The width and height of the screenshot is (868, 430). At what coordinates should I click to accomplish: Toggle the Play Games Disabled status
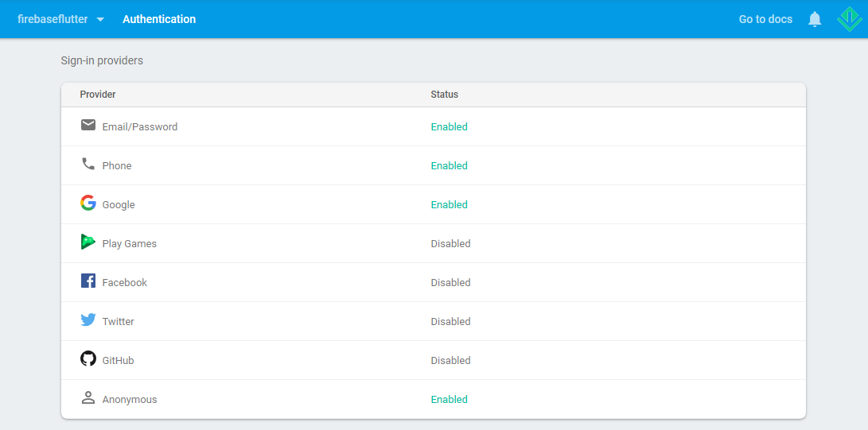450,244
